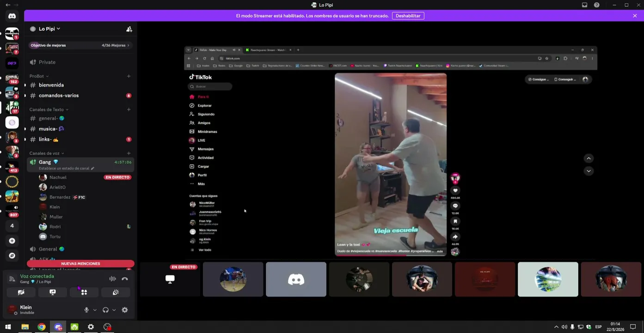Image resolution: width=644 pixels, height=333 pixels.
Task: Open the musica text channel
Action: click(x=80, y=129)
